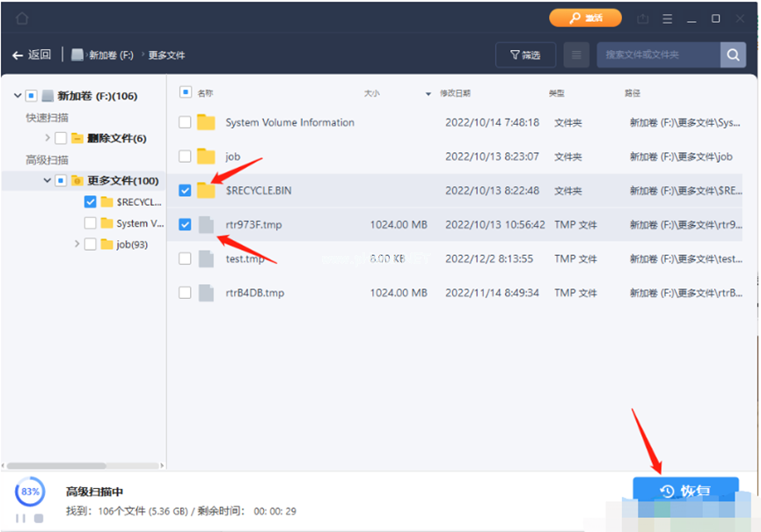Go back using the 返回 arrow

click(32, 55)
